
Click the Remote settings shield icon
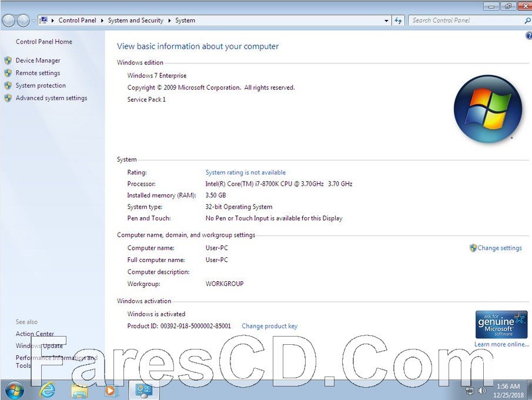pos(8,73)
